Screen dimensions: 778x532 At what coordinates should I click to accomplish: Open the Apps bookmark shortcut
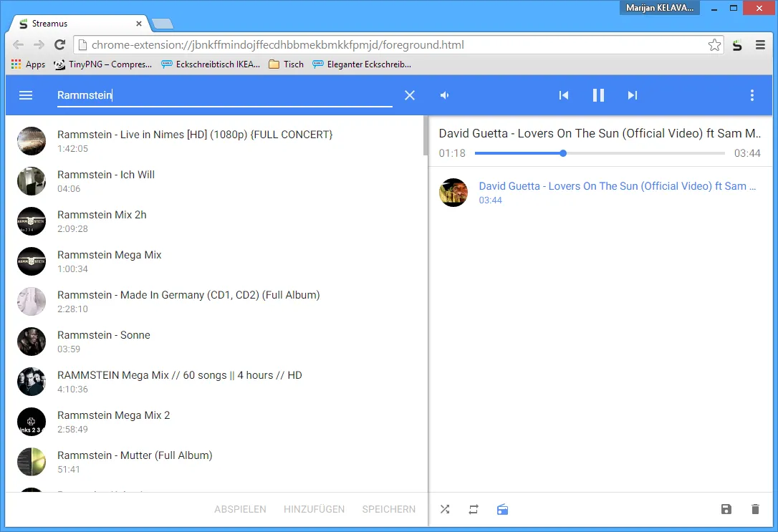[28, 64]
